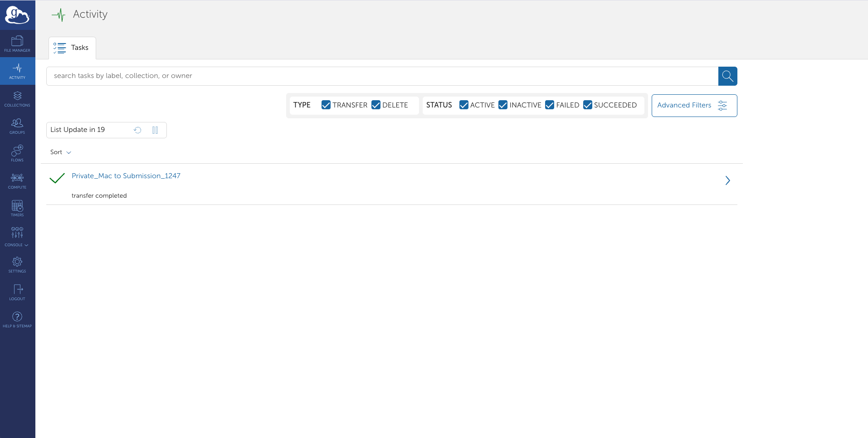Image resolution: width=868 pixels, height=438 pixels.
Task: Click the magnifying glass search button
Action: click(727, 76)
